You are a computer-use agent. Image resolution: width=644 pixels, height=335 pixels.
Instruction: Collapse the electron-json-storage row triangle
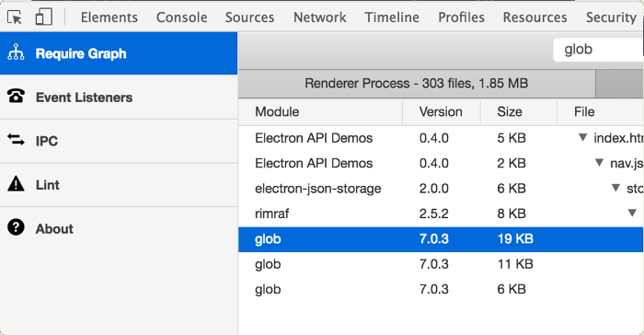click(x=615, y=188)
